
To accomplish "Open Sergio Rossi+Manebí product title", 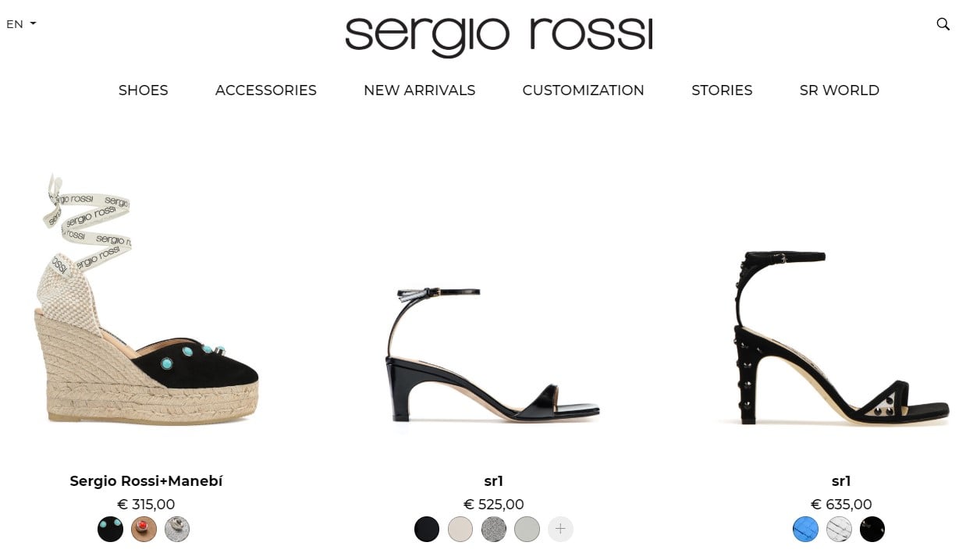I will coord(147,481).
